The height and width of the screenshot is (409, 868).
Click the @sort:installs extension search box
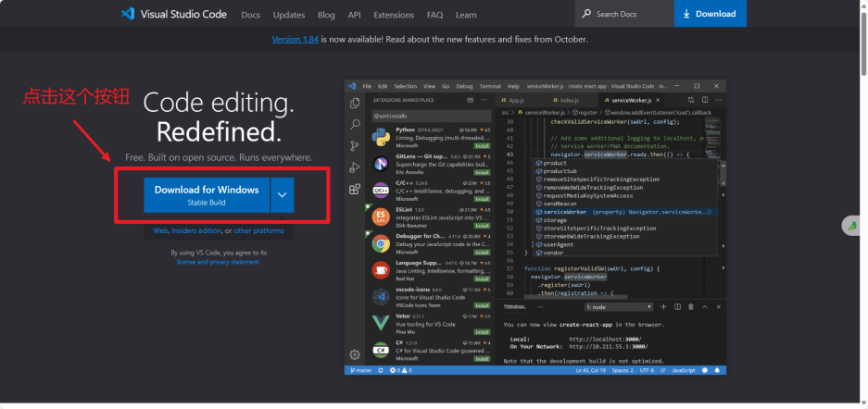(x=432, y=116)
